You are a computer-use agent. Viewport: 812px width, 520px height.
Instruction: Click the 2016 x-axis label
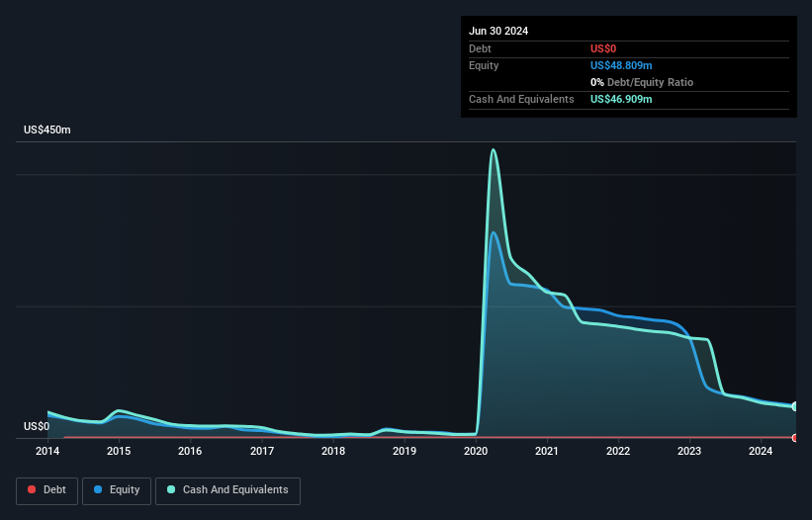pyautogui.click(x=190, y=451)
